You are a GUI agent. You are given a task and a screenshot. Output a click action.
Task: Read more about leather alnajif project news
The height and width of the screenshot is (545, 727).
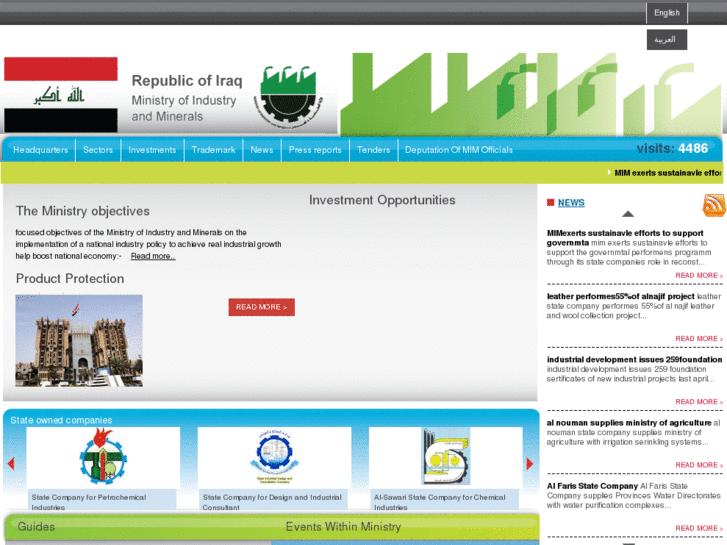pos(699,339)
